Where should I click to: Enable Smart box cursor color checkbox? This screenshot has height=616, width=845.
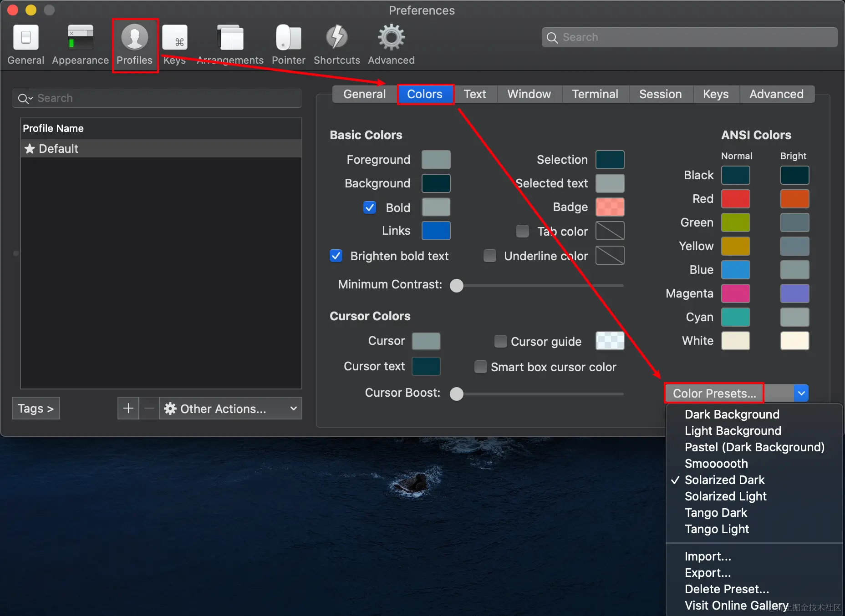[481, 367]
